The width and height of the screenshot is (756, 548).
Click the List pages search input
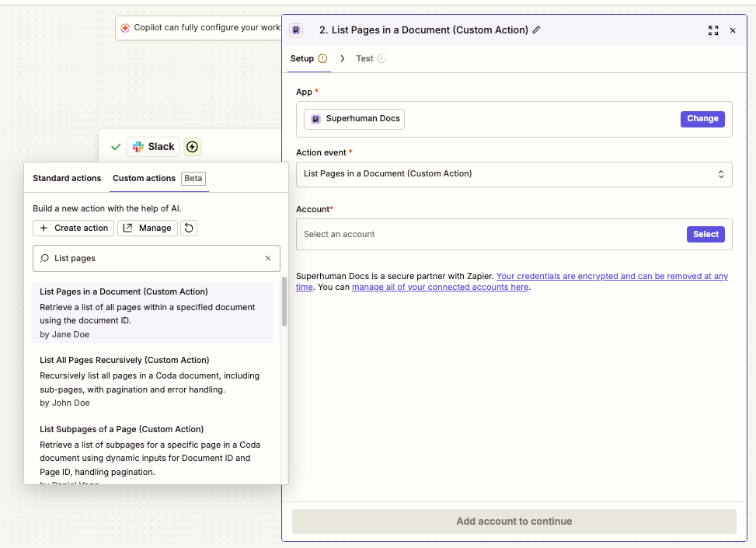click(156, 259)
